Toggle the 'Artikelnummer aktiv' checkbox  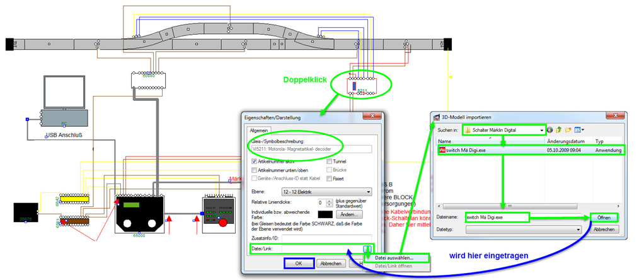(x=254, y=161)
